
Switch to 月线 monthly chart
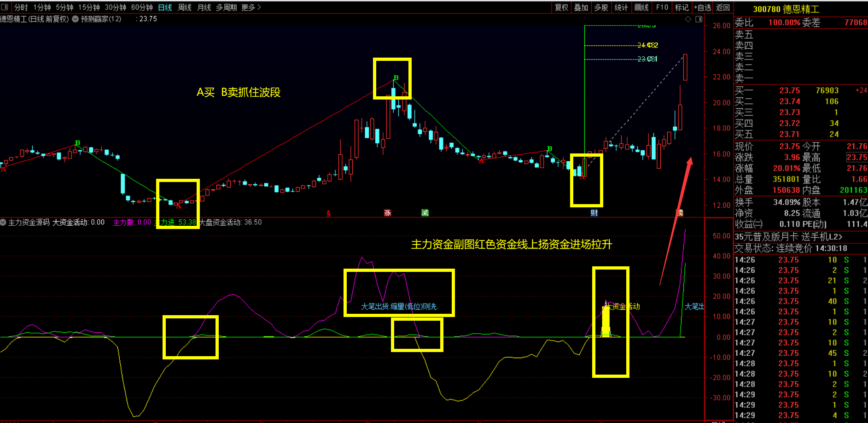pos(204,7)
